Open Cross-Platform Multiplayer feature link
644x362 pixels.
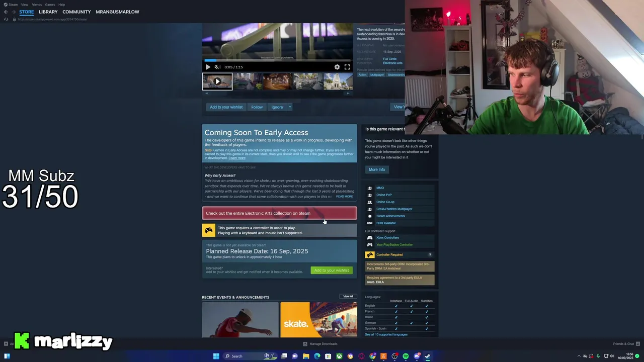click(x=394, y=209)
